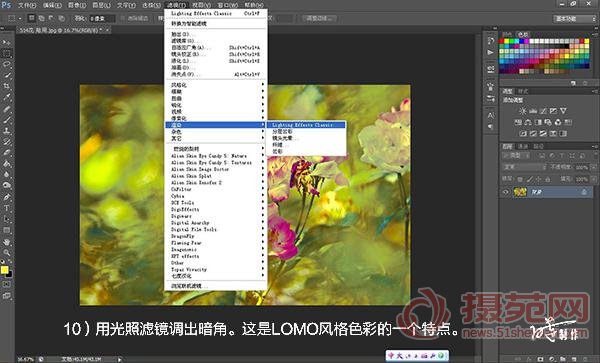
Task: Select the Move tool
Action: tap(7, 42)
